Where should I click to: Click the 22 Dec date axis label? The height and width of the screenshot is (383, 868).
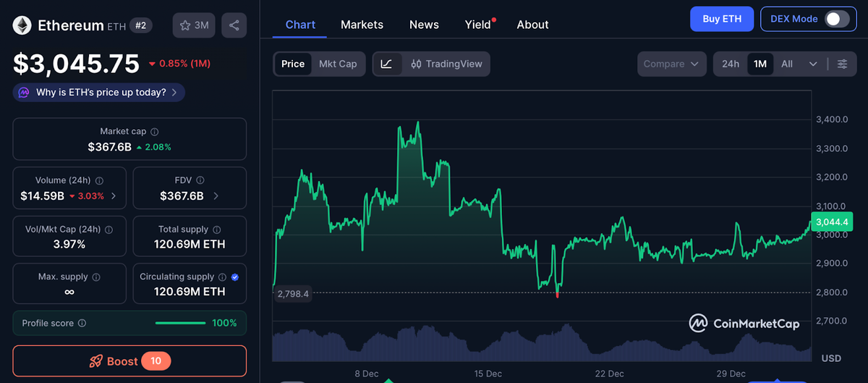[610, 374]
